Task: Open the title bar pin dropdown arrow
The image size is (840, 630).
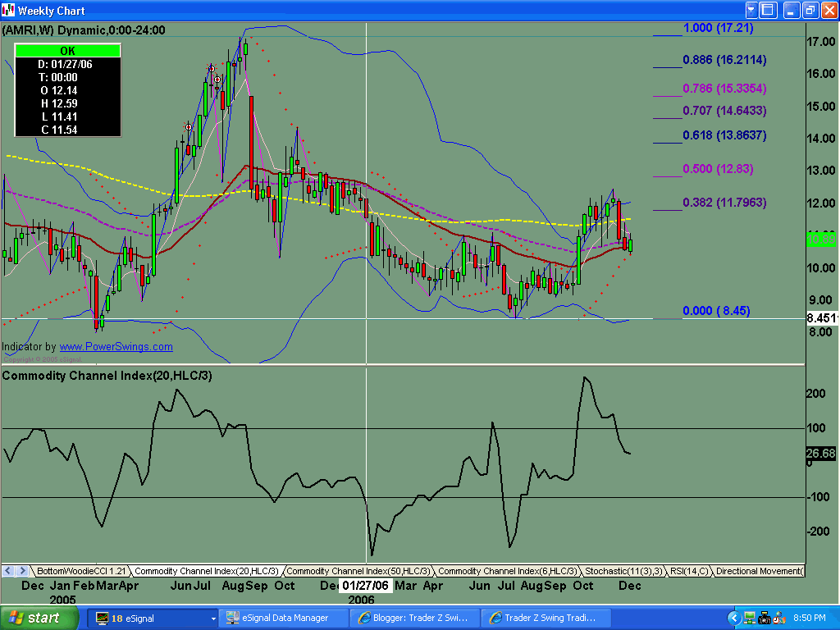Action: coord(751,10)
